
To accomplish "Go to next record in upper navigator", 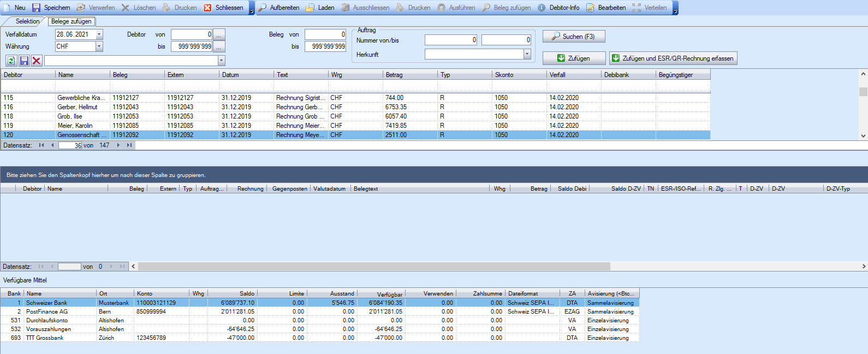I will coord(118,145).
